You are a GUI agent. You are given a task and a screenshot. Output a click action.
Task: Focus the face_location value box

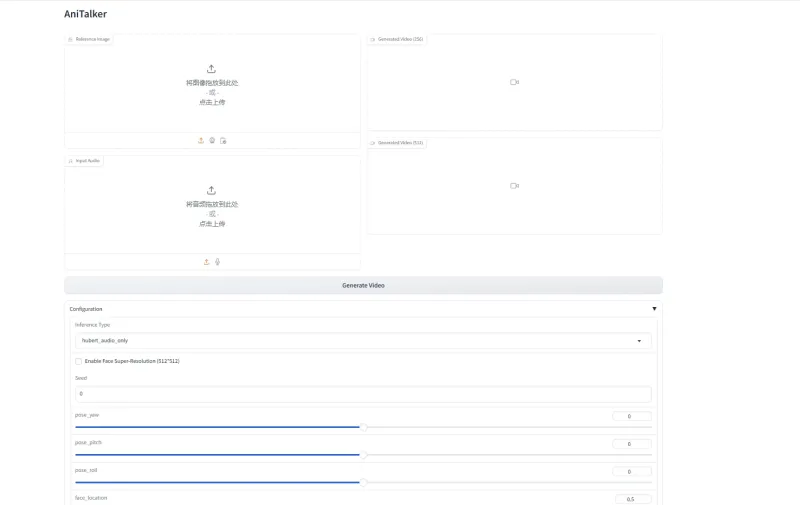click(x=632, y=499)
